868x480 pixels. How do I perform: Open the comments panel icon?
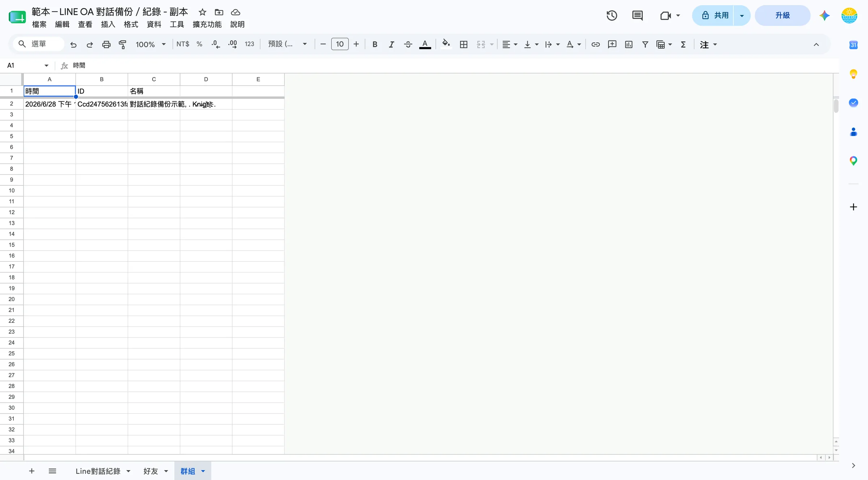pos(637,16)
